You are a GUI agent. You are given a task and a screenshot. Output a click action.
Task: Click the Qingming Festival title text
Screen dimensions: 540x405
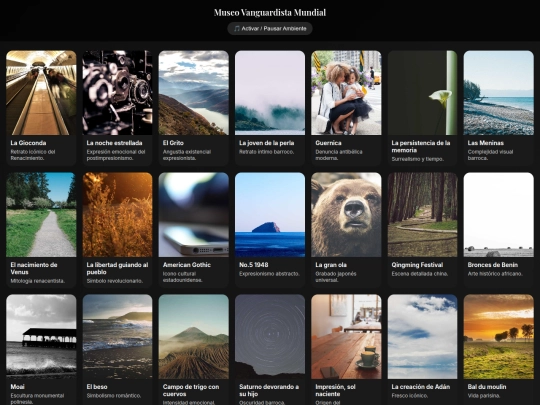[x=417, y=265]
